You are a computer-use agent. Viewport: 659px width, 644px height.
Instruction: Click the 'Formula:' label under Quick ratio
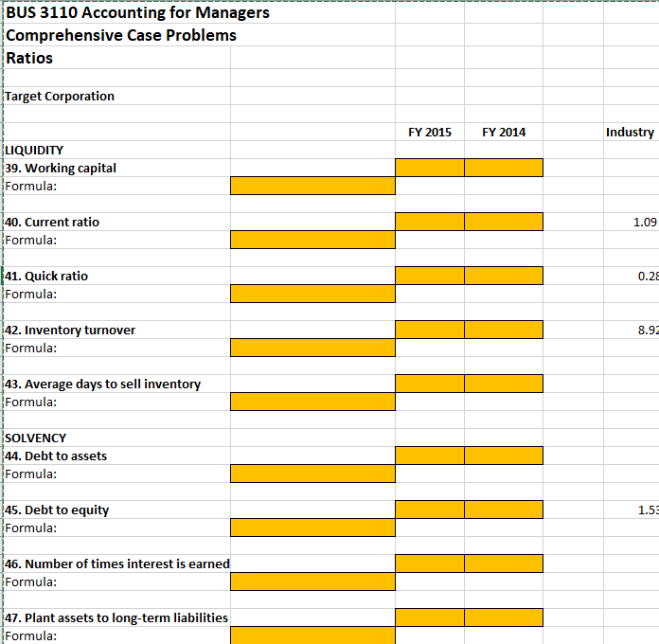(116, 294)
